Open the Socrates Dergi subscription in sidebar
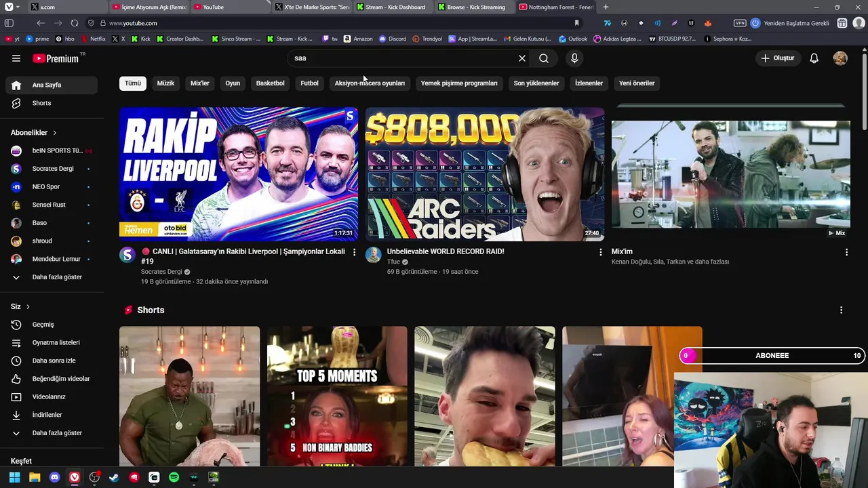Viewport: 868px width, 488px height. pyautogui.click(x=52, y=169)
